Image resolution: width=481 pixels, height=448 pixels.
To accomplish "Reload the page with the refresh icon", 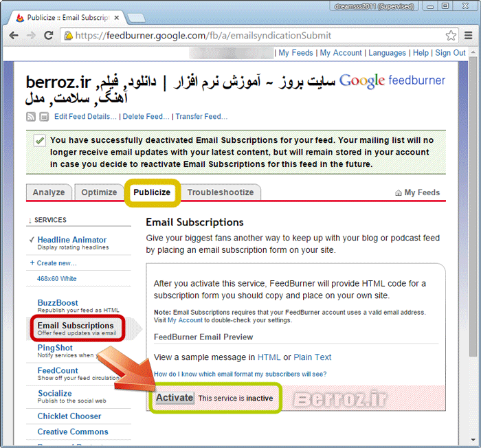I will [x=49, y=35].
